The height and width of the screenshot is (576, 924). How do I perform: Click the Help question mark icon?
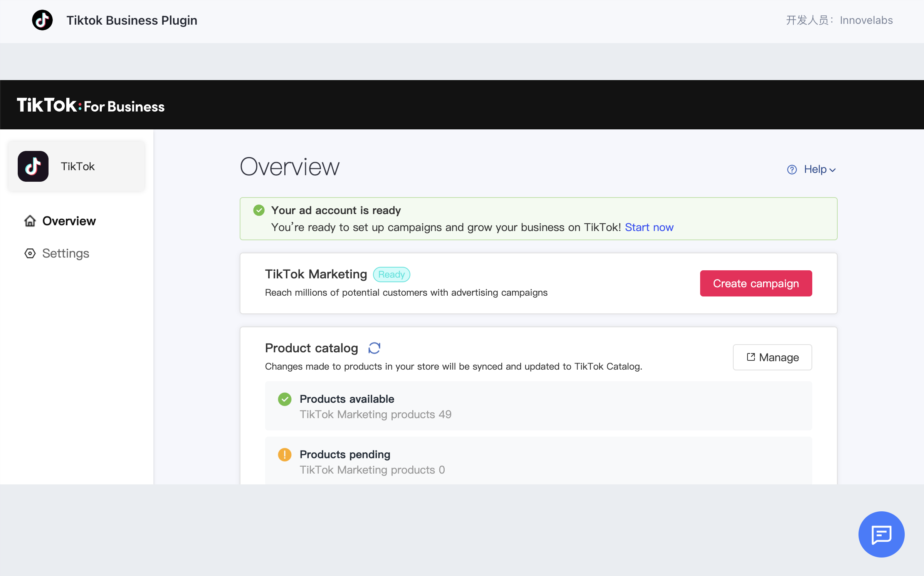tap(792, 169)
